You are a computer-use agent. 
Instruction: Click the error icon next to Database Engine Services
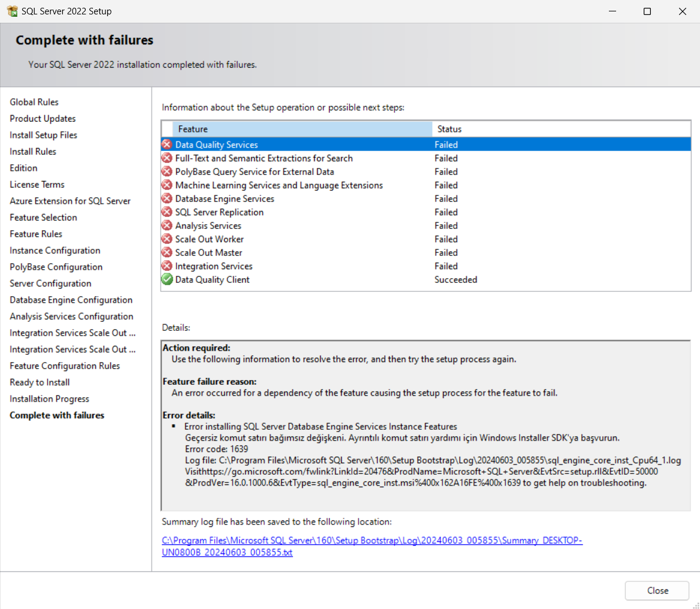[x=167, y=198]
